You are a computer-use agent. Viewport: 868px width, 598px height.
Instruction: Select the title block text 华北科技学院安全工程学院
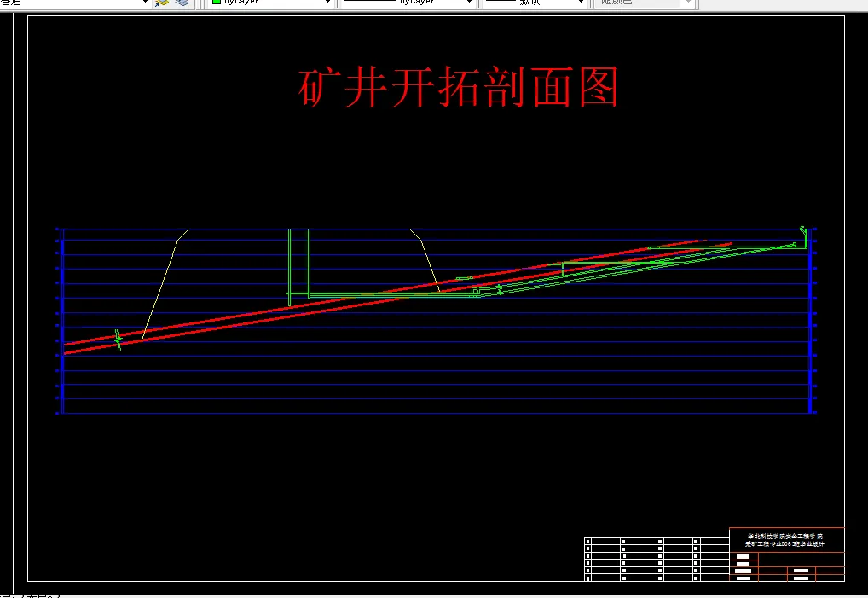(x=785, y=537)
